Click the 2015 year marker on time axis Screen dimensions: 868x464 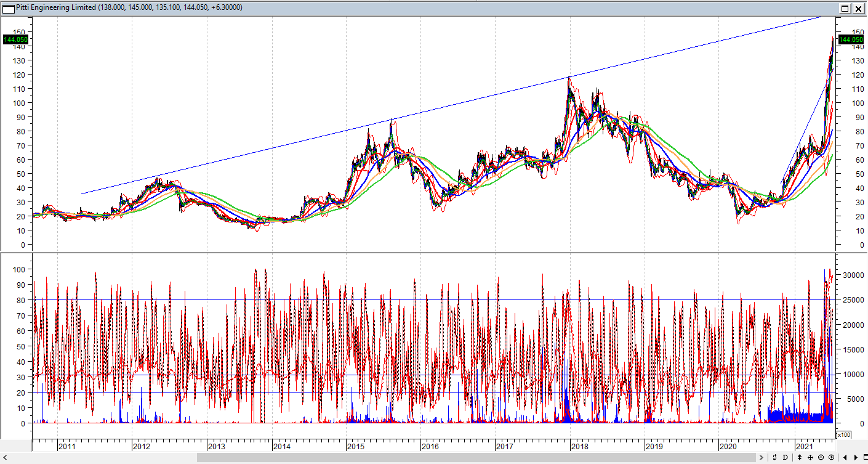click(x=356, y=446)
